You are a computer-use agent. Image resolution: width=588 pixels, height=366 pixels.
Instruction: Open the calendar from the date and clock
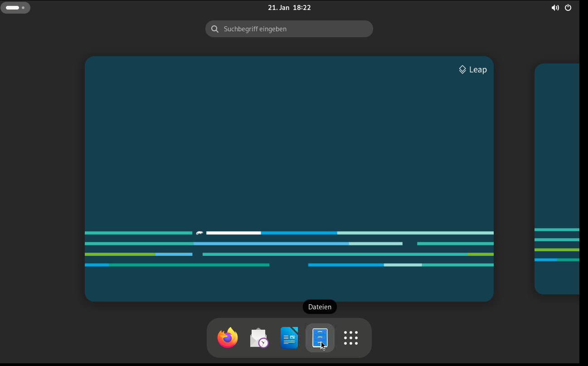point(289,8)
